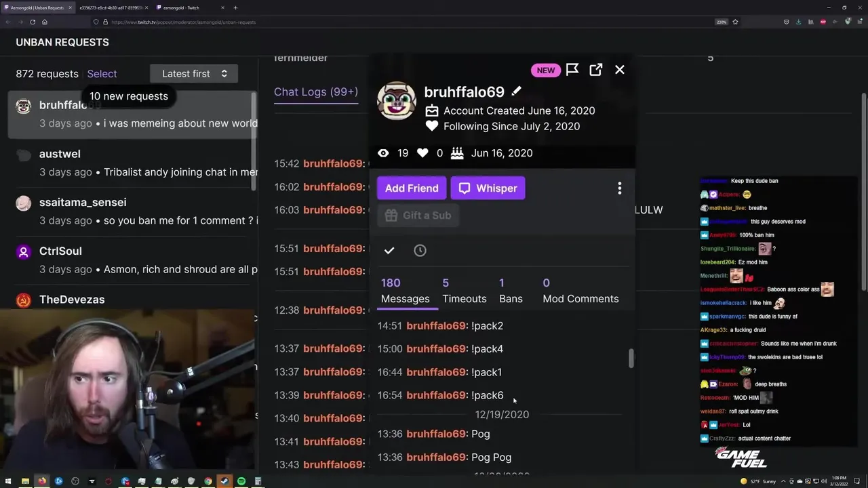Click the Add Friend button
Screen dimensions: 868x488
coord(412,188)
